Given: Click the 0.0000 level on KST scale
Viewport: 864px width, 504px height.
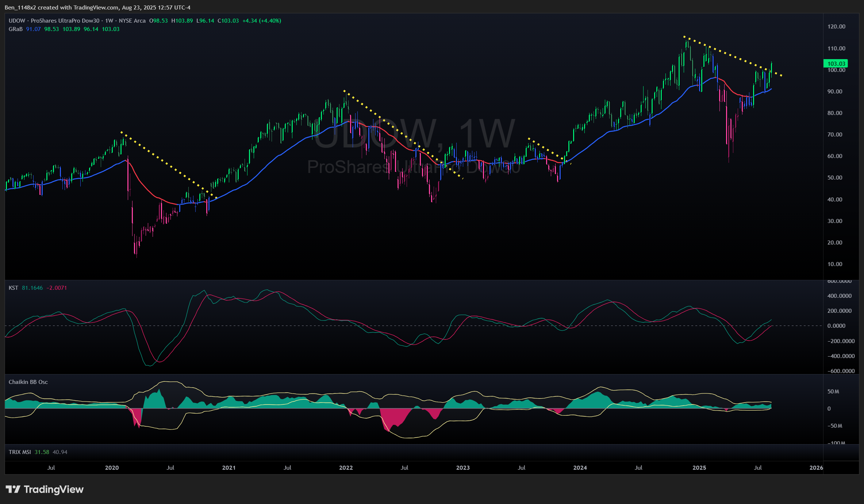Looking at the screenshot, I should [836, 326].
